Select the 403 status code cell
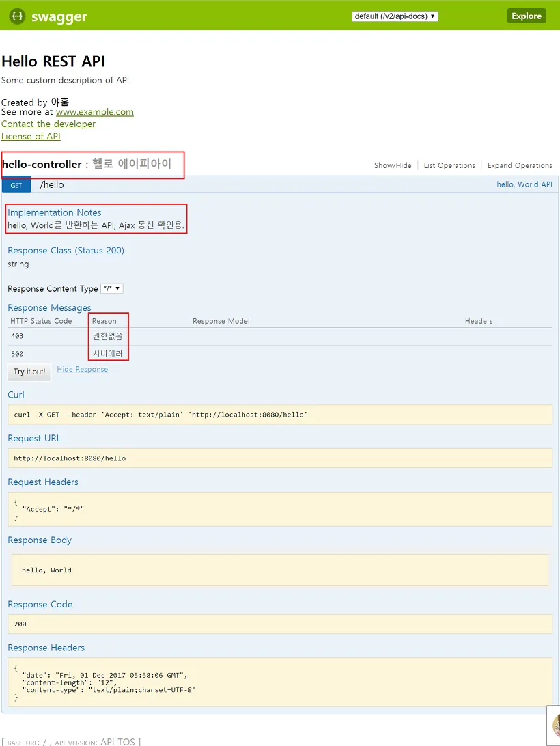560x746 pixels. [17, 336]
